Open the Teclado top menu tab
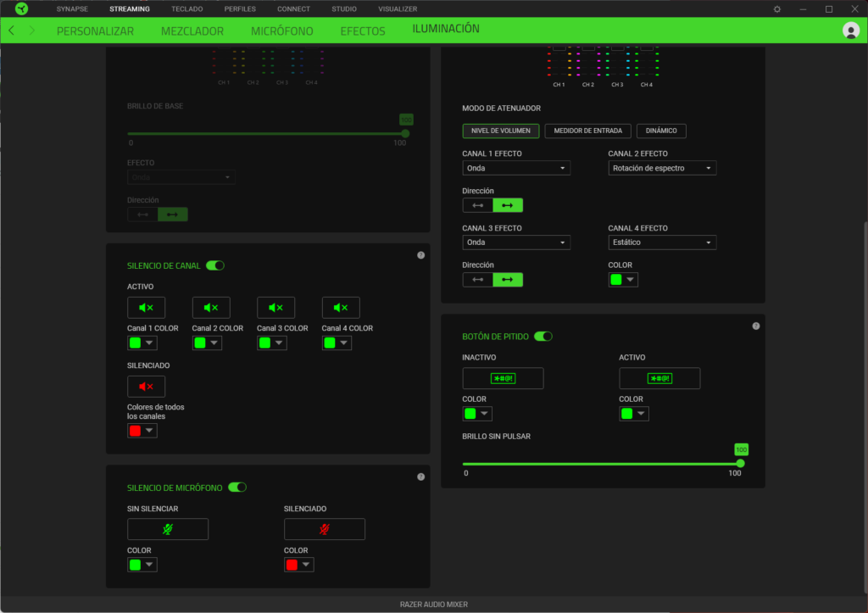 (x=186, y=8)
